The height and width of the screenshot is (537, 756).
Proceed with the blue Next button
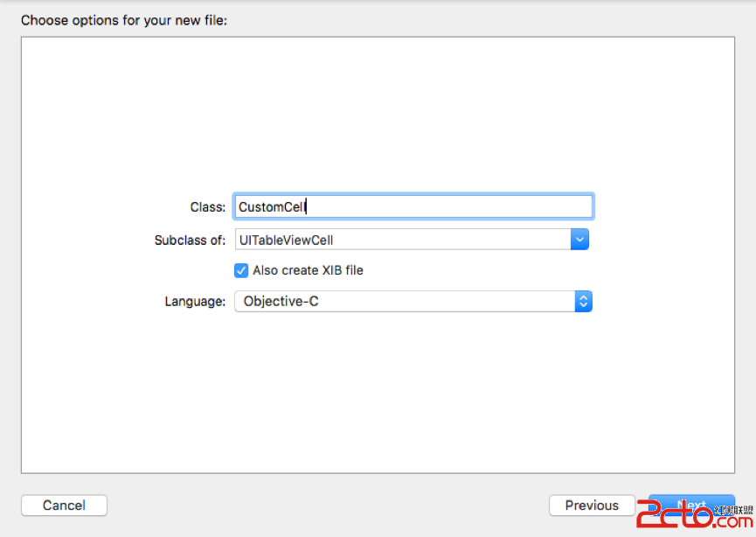pyautogui.click(x=691, y=505)
